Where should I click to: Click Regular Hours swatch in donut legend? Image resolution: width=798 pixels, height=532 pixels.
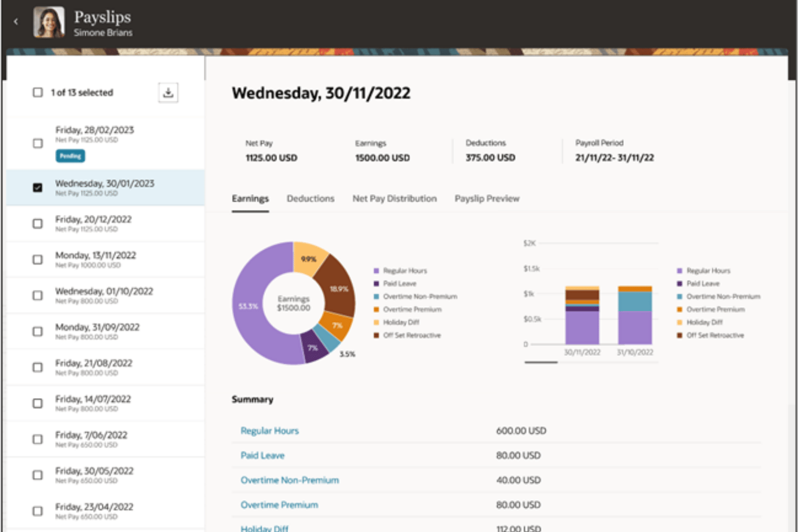pos(376,271)
